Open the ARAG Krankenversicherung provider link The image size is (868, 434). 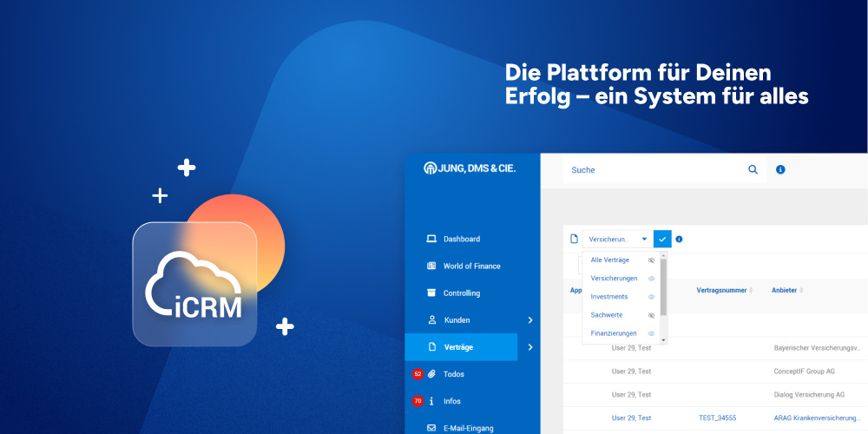pos(817,418)
